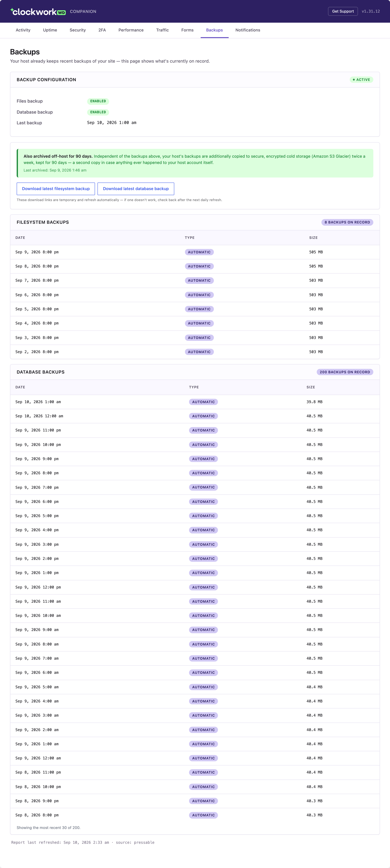Click filesystem backup date 'Sep 7, 2026 8:00 pm'
390x868 pixels.
[x=37, y=280]
